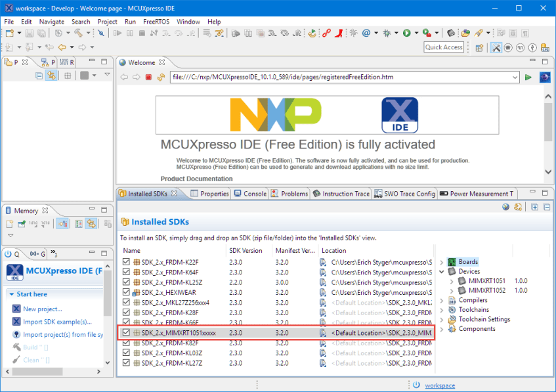Open the URL address dropdown in the Welcome browser

[x=516, y=77]
